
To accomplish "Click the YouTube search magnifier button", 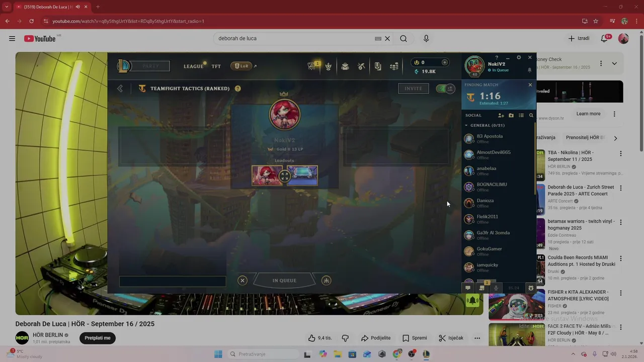I will [x=404, y=39].
